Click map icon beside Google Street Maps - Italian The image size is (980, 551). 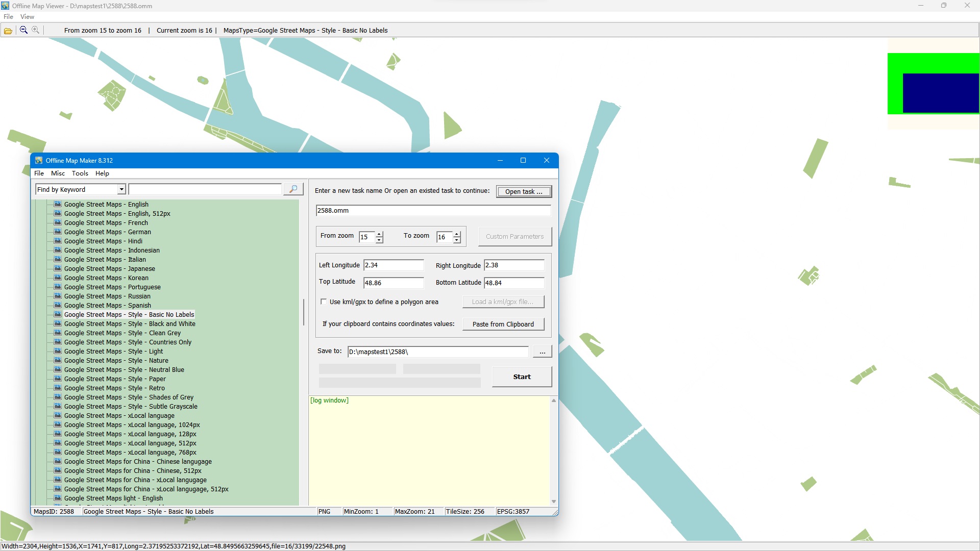pyautogui.click(x=58, y=259)
